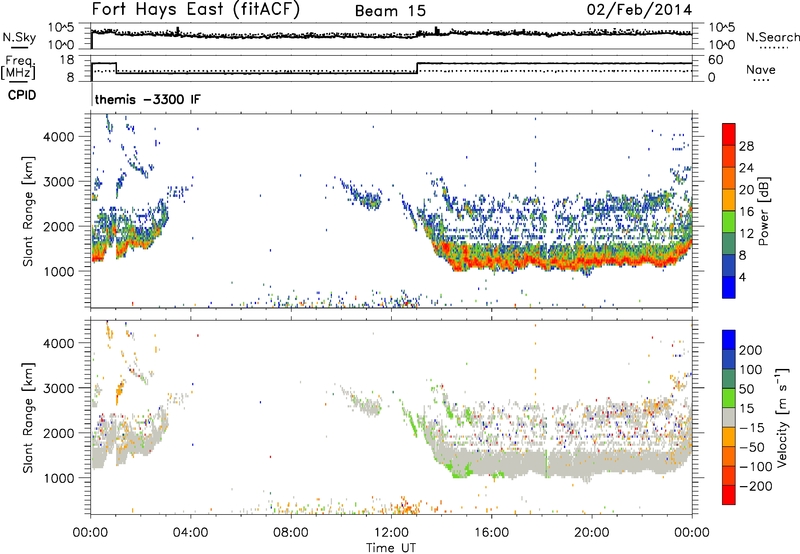800x554 pixels.
Task: Click the "12:00" time axis tick
Action: pyautogui.click(x=391, y=533)
